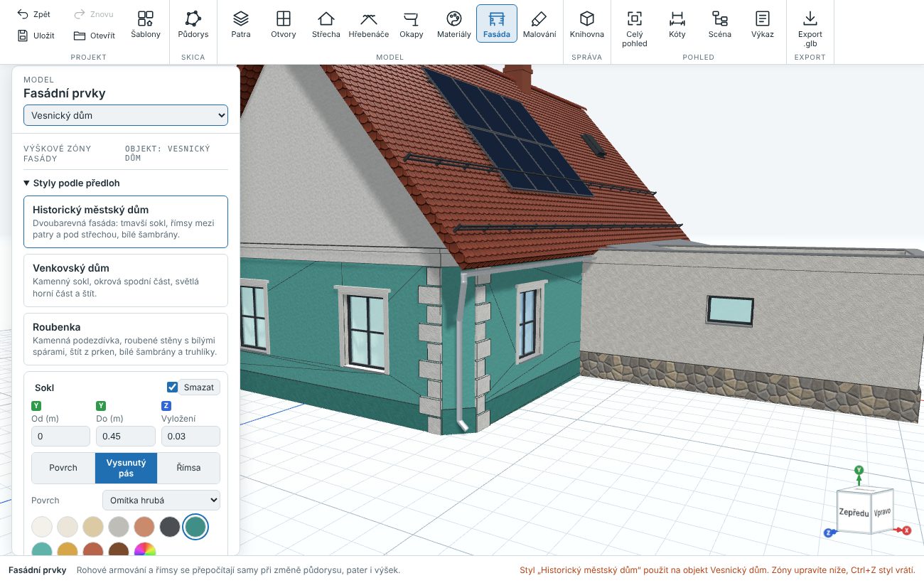Apply the Historický městský dům style
This screenshot has height=583, width=924.
point(126,222)
